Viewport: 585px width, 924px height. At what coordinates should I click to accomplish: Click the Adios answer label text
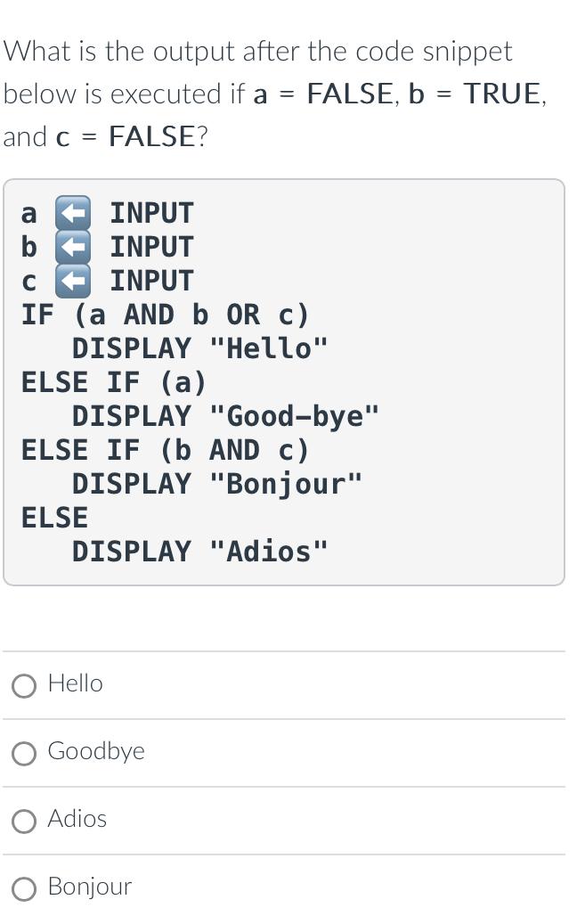77,821
